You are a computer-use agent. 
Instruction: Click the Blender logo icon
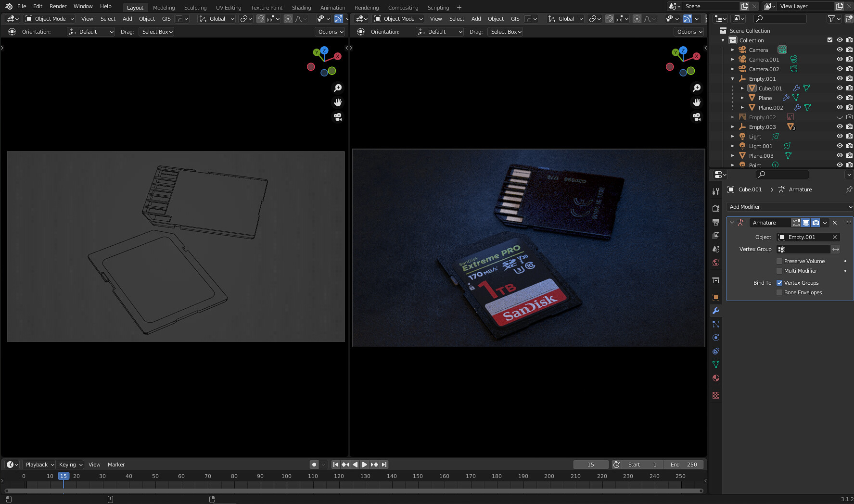coord(9,6)
